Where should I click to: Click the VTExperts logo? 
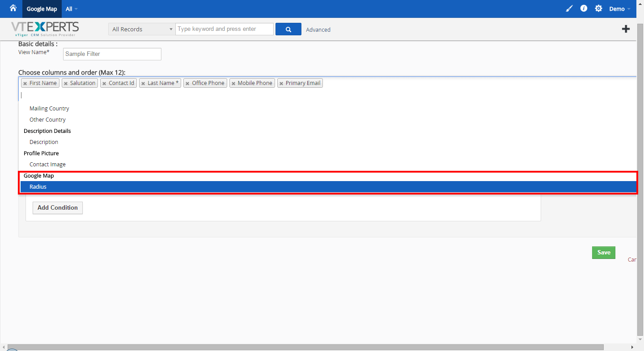(45, 29)
